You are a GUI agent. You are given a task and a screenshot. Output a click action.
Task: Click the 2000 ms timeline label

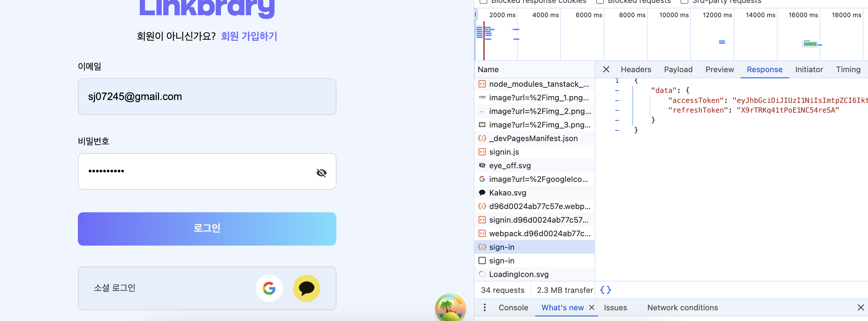pos(502,15)
